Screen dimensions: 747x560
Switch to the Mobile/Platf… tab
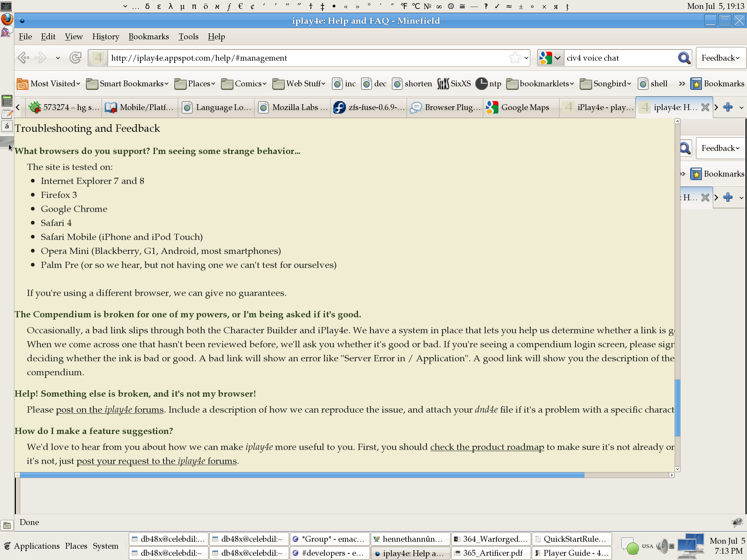pos(140,107)
